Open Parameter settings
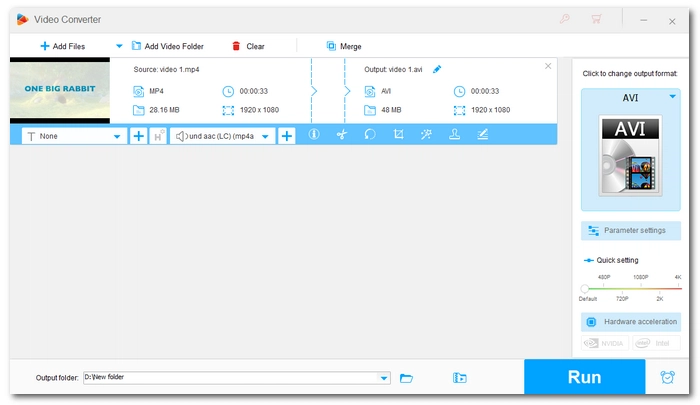This screenshot has width=700, height=405. pos(630,230)
